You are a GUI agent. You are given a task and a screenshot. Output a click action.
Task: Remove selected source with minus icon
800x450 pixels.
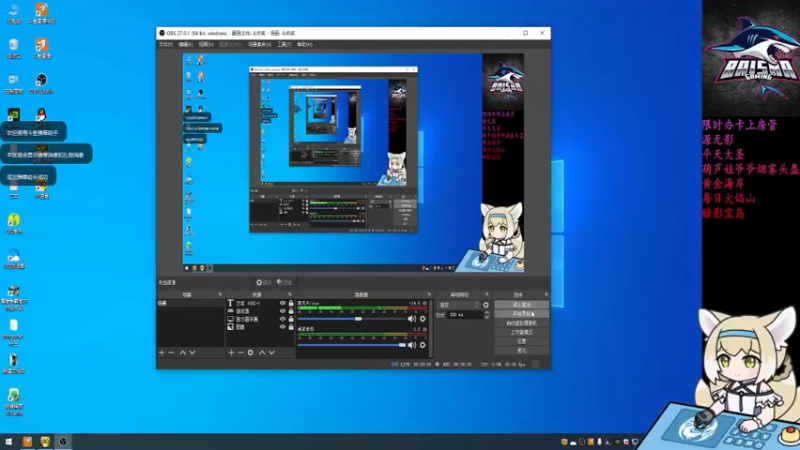click(x=240, y=353)
